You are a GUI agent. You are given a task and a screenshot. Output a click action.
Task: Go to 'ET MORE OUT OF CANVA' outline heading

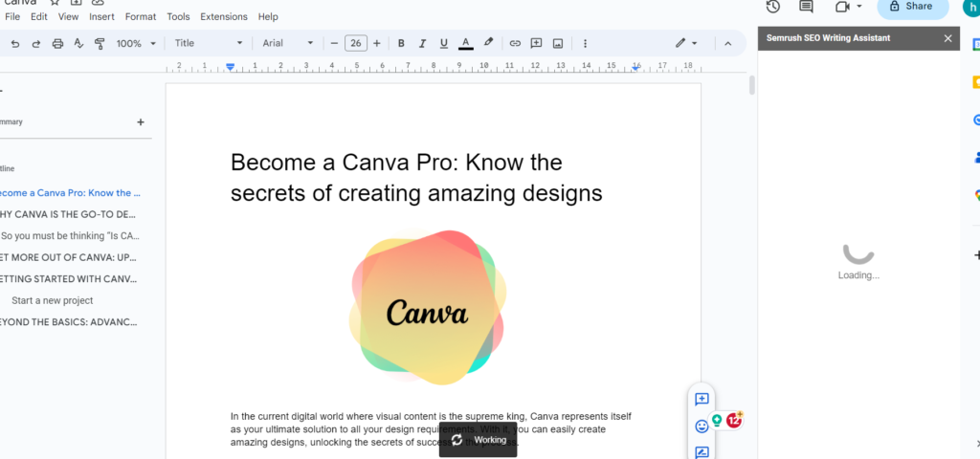click(x=68, y=257)
